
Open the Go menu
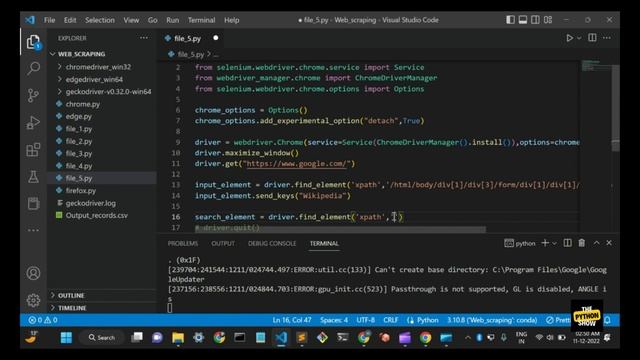tap(153, 20)
